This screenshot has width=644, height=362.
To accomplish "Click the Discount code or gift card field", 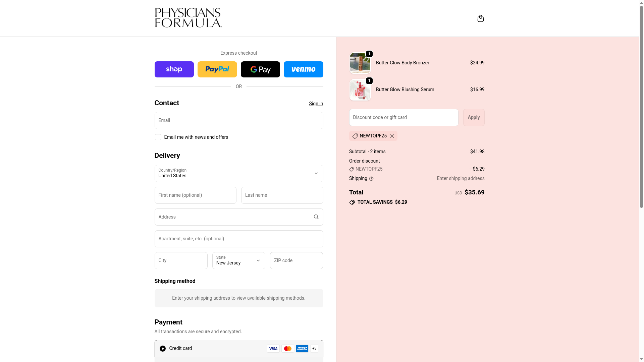I will pos(404,117).
